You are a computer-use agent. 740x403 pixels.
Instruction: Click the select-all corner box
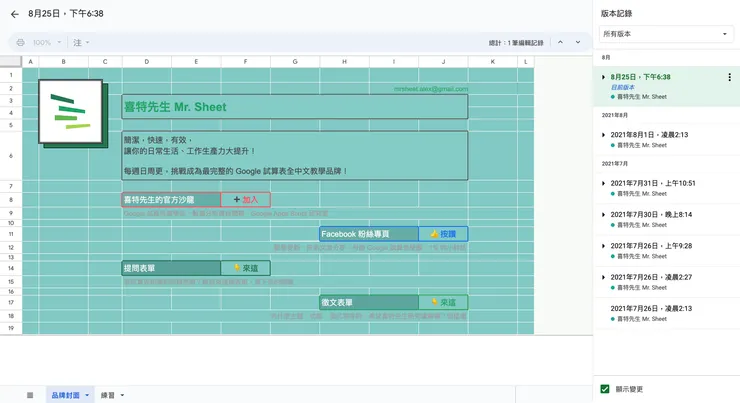11,62
